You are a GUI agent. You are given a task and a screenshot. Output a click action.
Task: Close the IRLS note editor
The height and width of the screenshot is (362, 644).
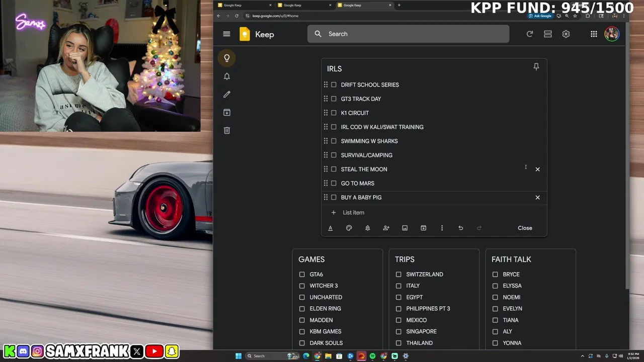(x=525, y=228)
